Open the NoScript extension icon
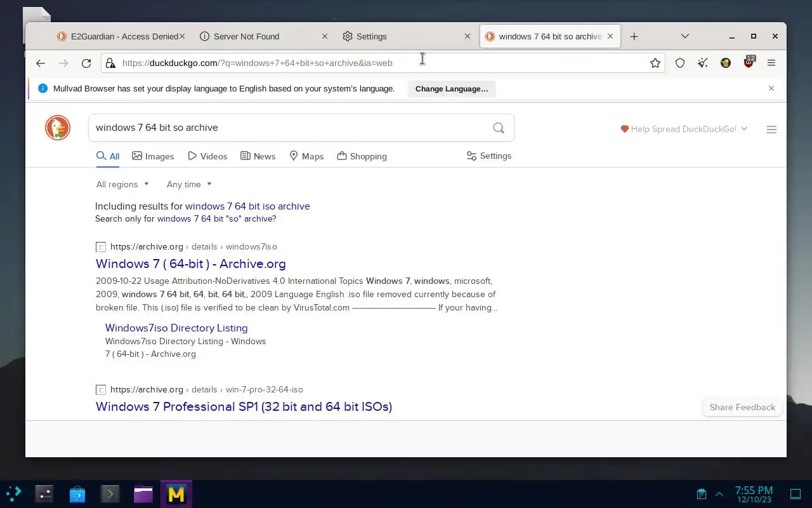This screenshot has width=812, height=508. click(x=726, y=63)
